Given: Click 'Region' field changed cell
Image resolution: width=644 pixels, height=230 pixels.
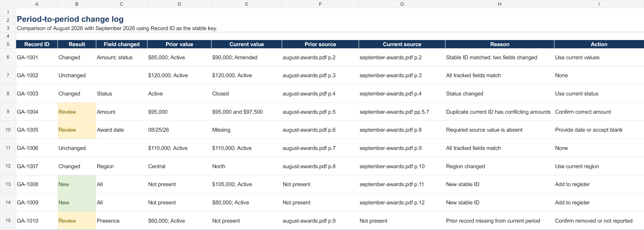Looking at the screenshot, I should (x=122, y=166).
